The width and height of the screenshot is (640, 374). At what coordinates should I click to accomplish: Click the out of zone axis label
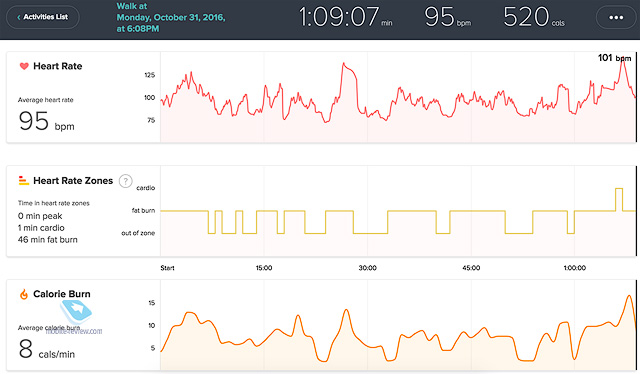coord(138,233)
